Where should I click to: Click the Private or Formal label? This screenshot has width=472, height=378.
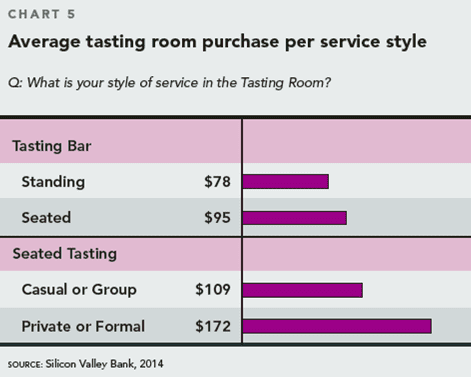point(83,326)
